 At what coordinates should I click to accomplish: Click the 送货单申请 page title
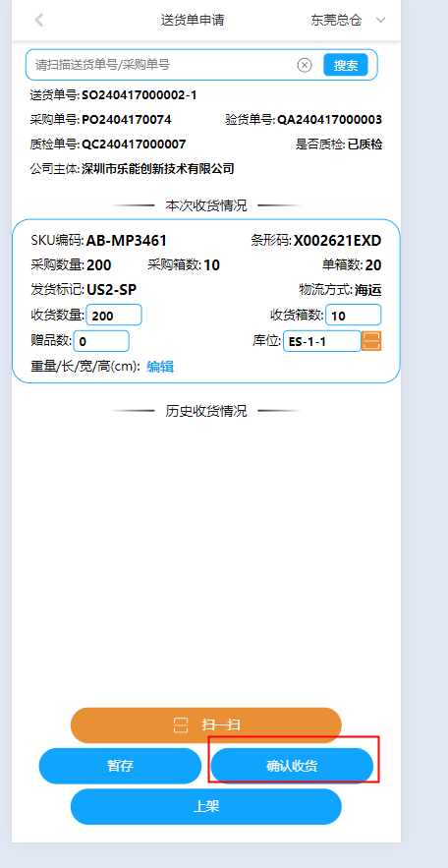(x=193, y=21)
